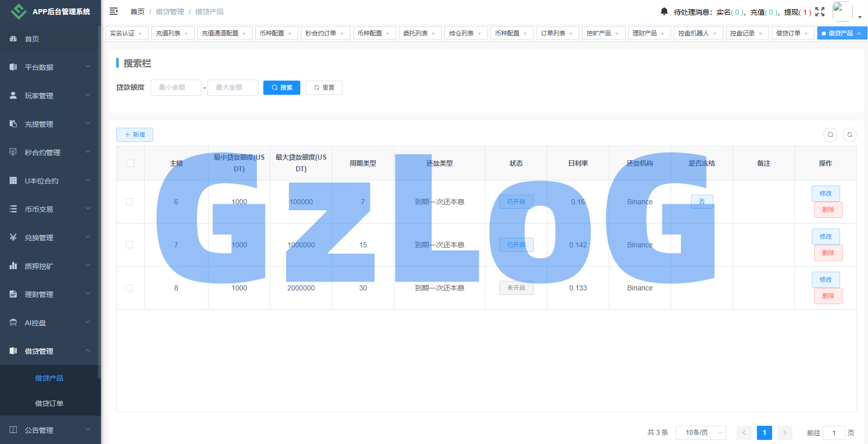Click the go-to page number input
The height and width of the screenshot is (444, 868).
pyautogui.click(x=834, y=433)
